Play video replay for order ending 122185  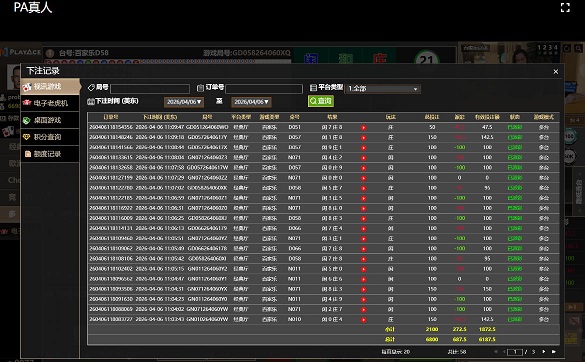click(363, 198)
